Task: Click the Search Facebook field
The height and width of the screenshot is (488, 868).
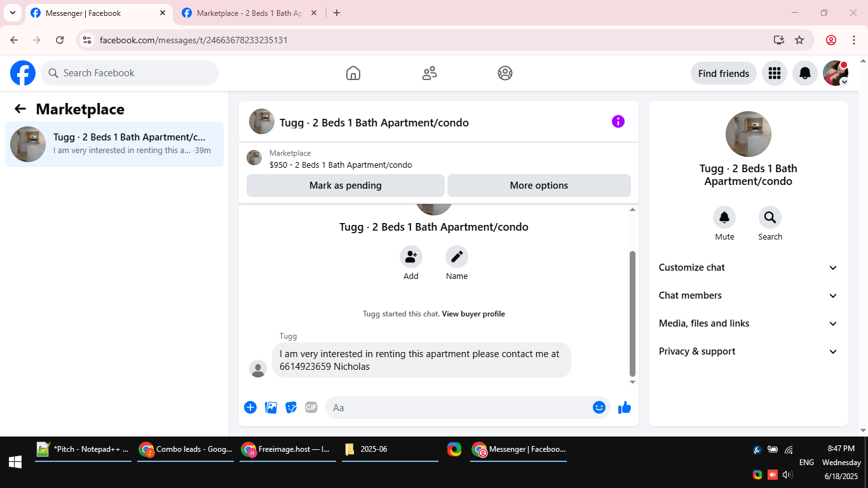Action: [x=130, y=73]
